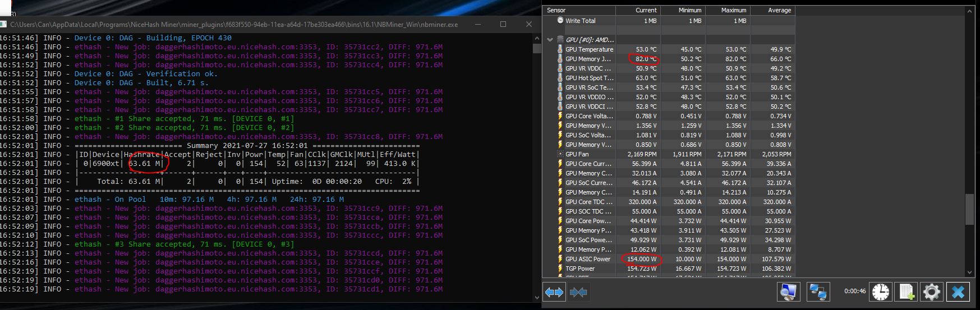The width and height of the screenshot is (980, 310).
Task: Collapse the GPU [#0]: AMD group chevron
Action: (550, 40)
